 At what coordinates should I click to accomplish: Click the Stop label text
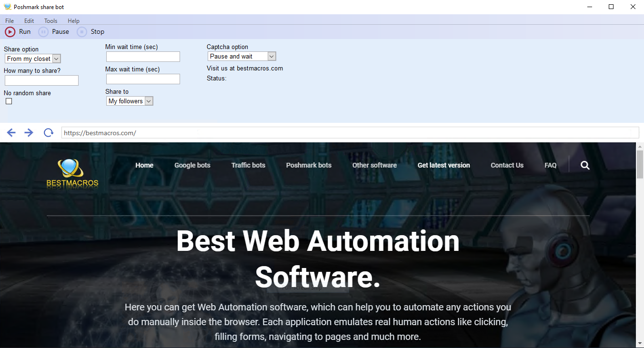[98, 32]
